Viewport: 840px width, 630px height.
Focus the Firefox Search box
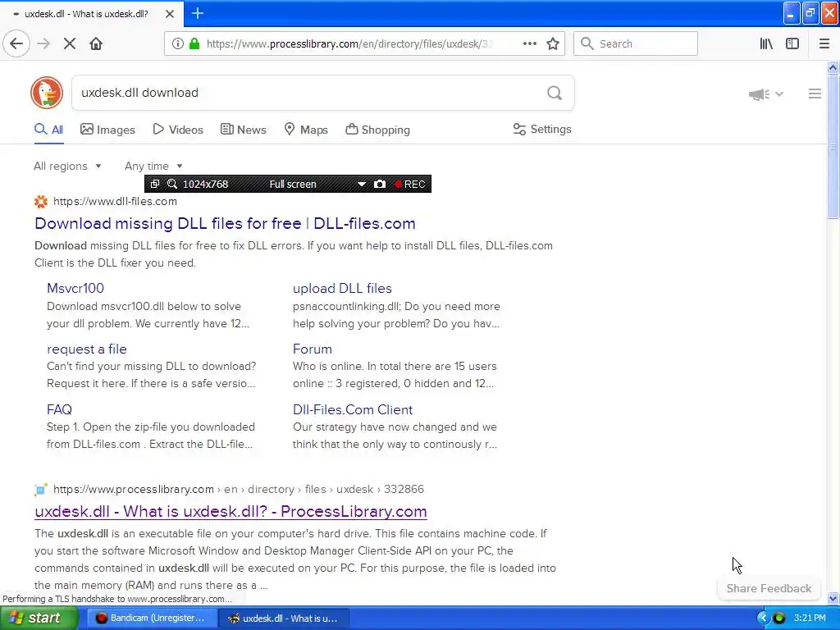[x=636, y=44]
